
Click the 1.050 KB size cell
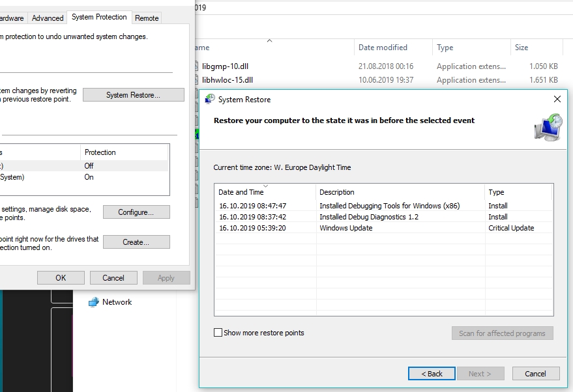(544, 66)
